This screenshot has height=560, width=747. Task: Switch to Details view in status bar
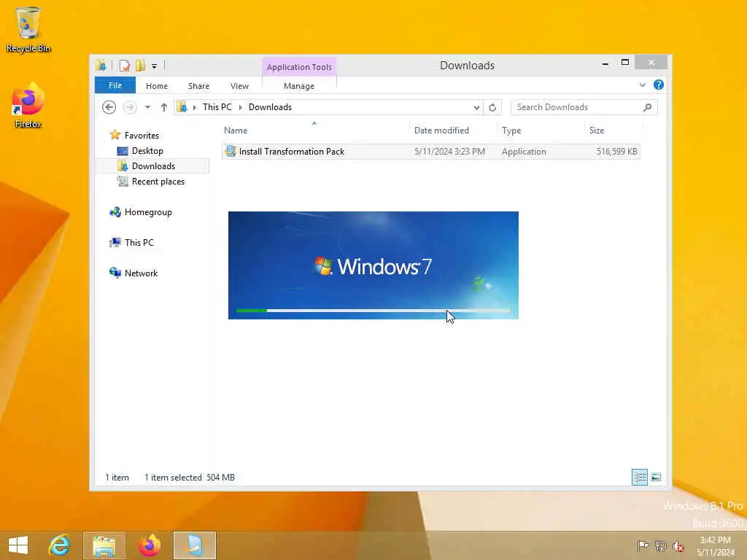[639, 477]
